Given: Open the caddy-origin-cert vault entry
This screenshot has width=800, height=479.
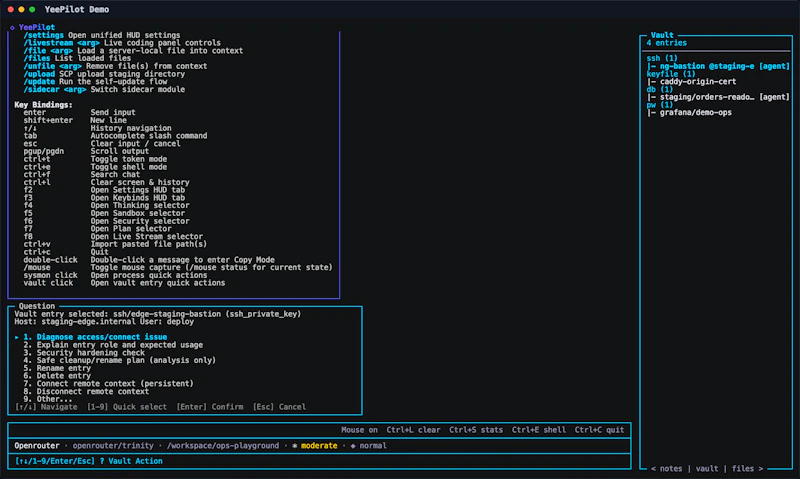Looking at the screenshot, I should 691,82.
